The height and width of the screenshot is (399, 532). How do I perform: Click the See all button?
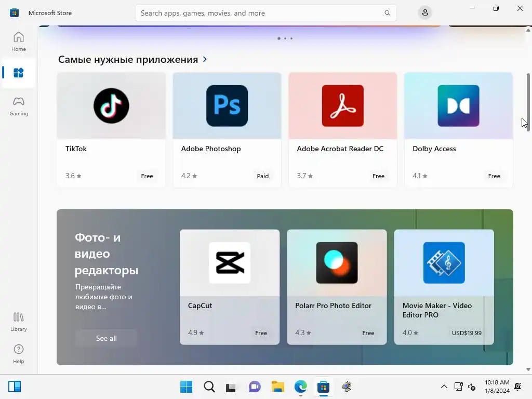point(106,338)
